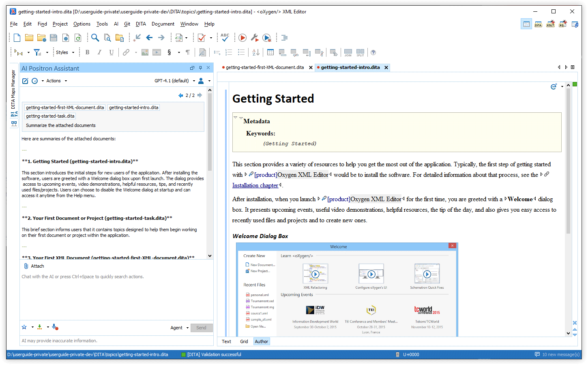Click the Open folder icon
Viewport: 588px width, 365px height.
[29, 38]
